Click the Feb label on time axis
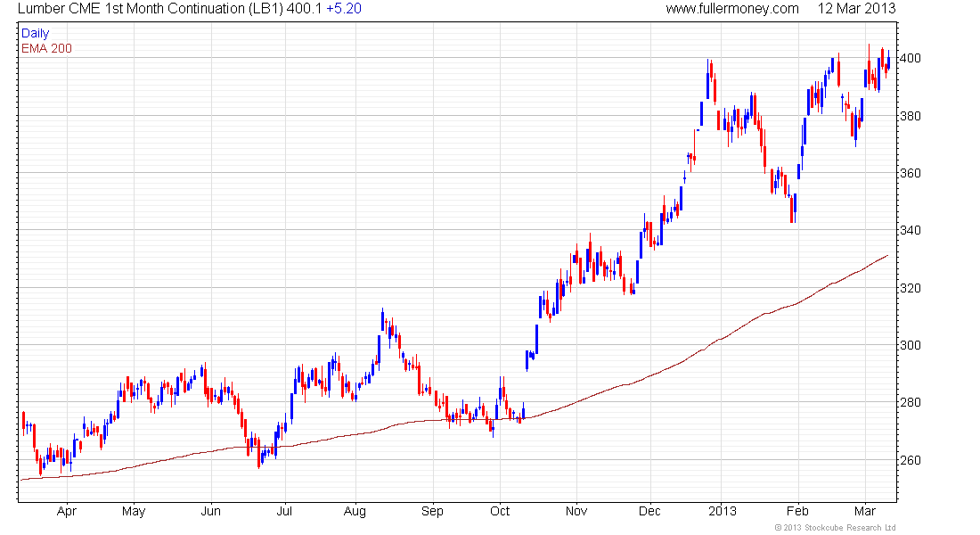 pyautogui.click(x=797, y=512)
